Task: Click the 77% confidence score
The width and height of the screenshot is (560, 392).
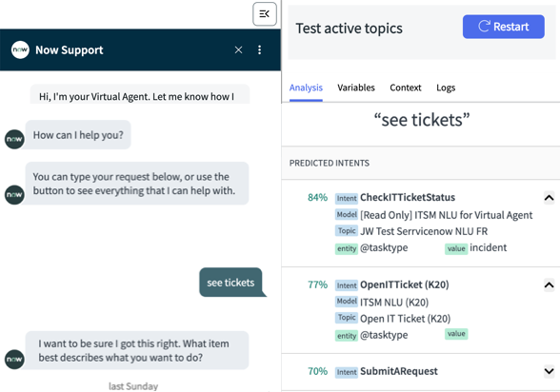Action: coord(317,284)
